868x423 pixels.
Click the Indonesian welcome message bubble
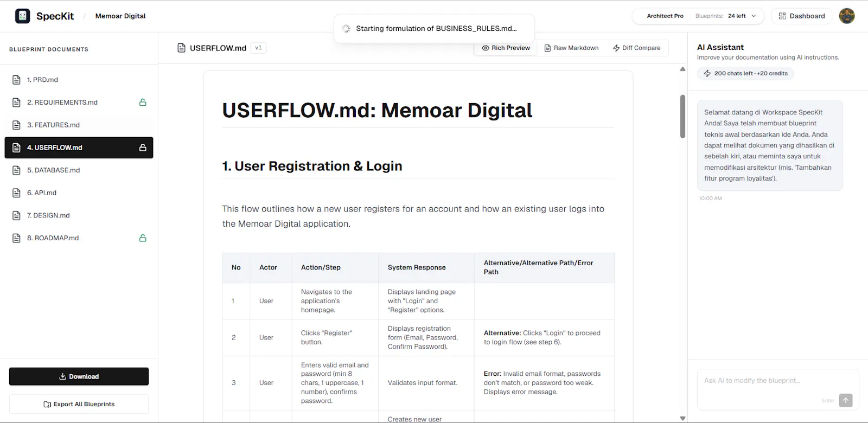(x=770, y=145)
